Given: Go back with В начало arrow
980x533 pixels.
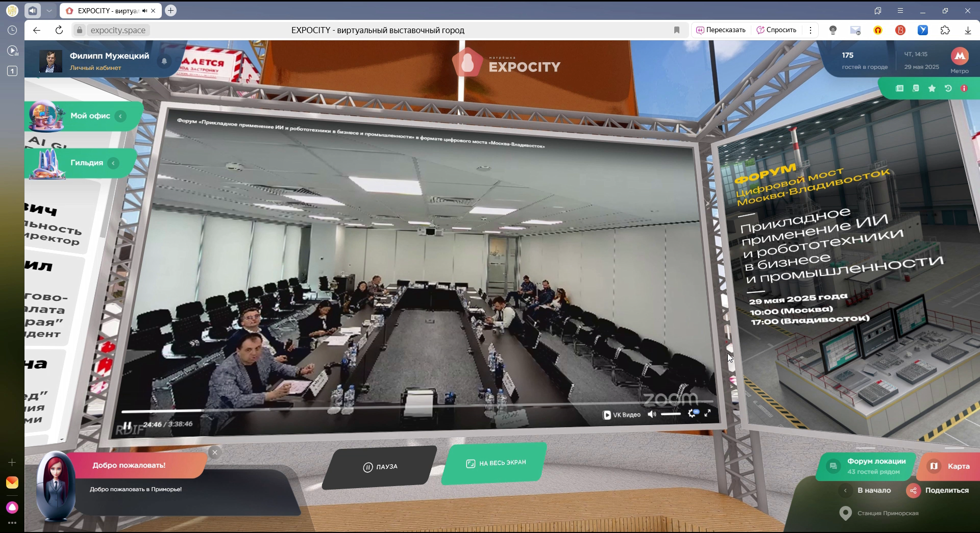Looking at the screenshot, I should click(845, 490).
